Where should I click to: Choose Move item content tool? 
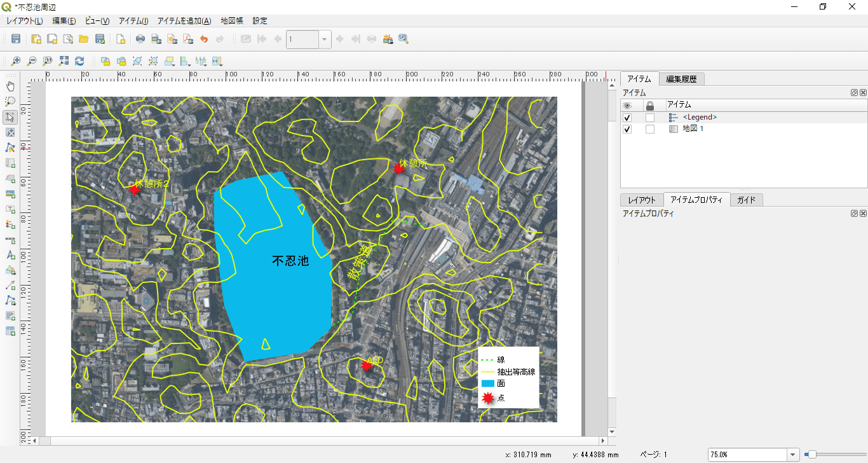10,132
